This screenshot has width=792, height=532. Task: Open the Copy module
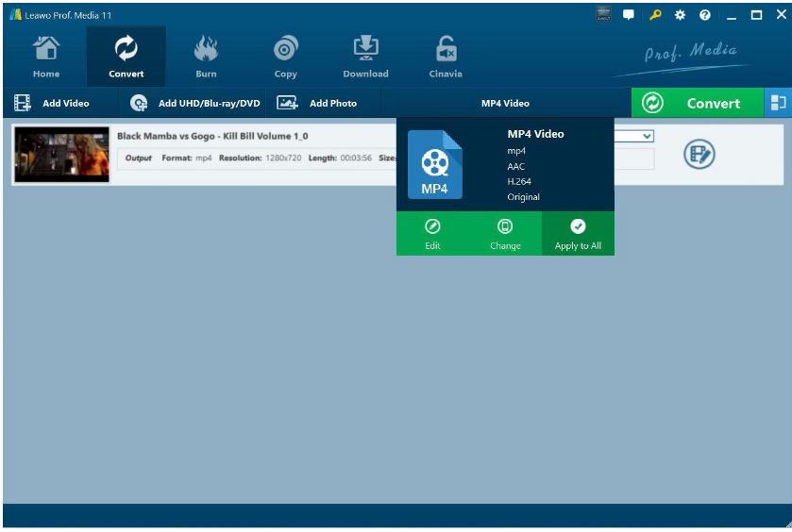click(x=285, y=57)
